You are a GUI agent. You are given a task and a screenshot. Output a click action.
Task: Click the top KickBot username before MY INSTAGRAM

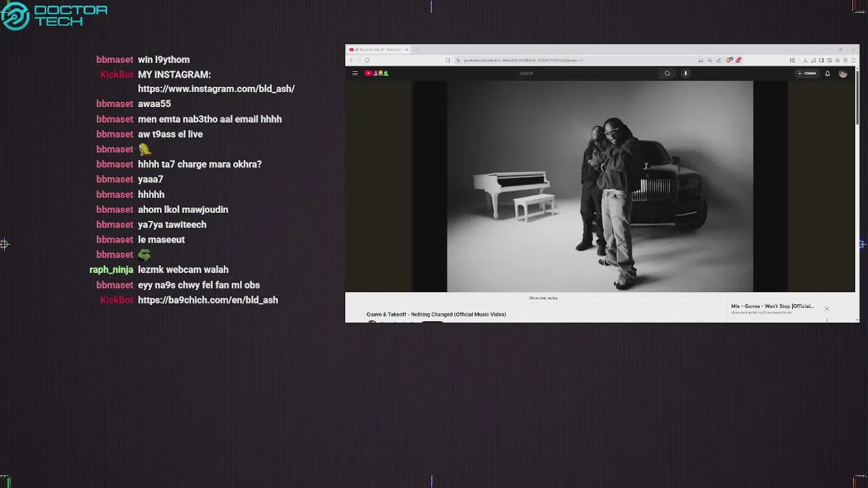[x=117, y=75]
